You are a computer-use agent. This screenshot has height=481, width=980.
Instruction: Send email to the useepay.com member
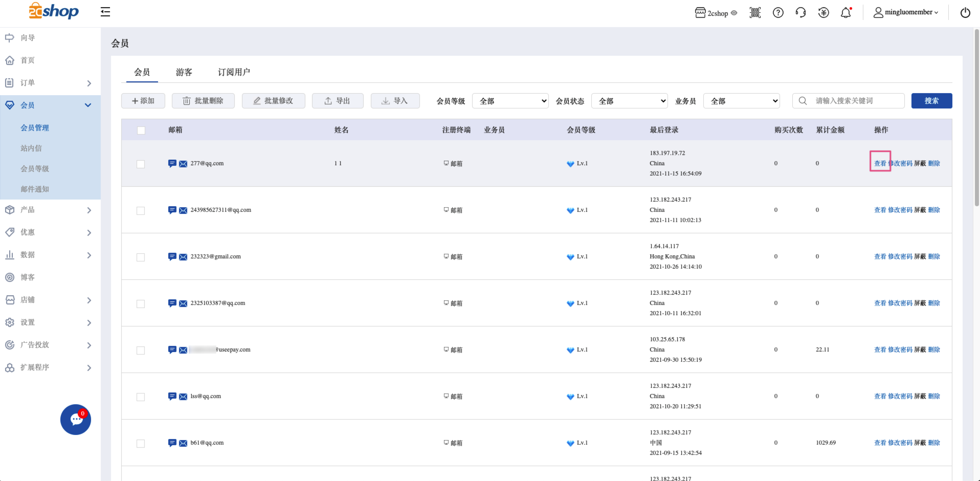183,350
